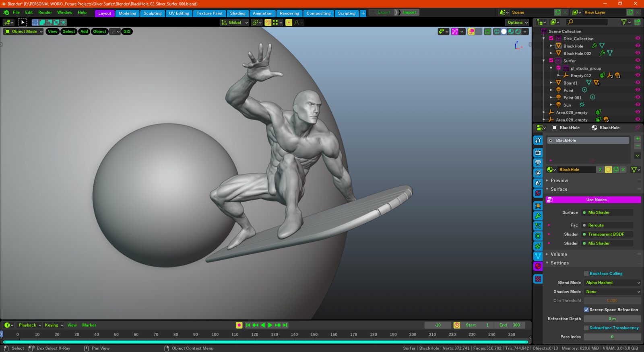Hide Disk_Collection in the viewport
The width and height of the screenshot is (644, 352).
pos(638,39)
